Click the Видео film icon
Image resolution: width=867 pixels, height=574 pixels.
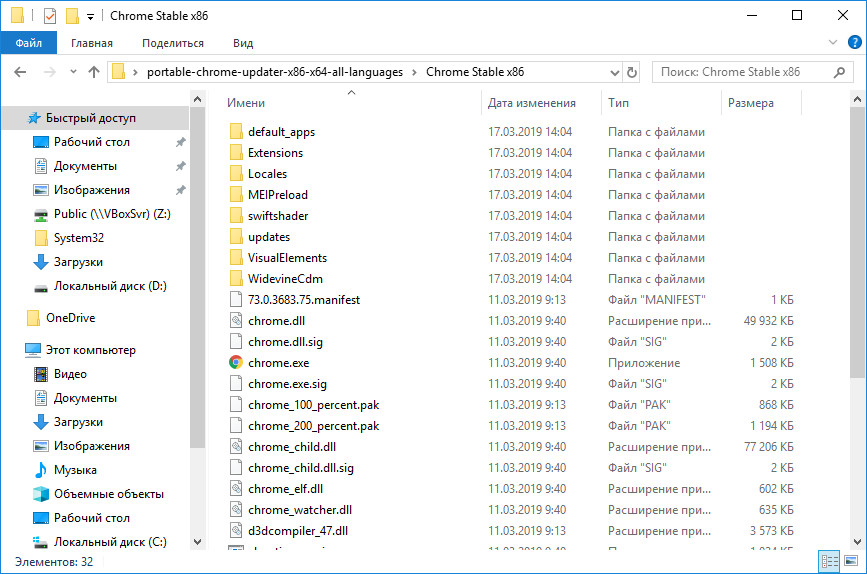[x=41, y=374]
